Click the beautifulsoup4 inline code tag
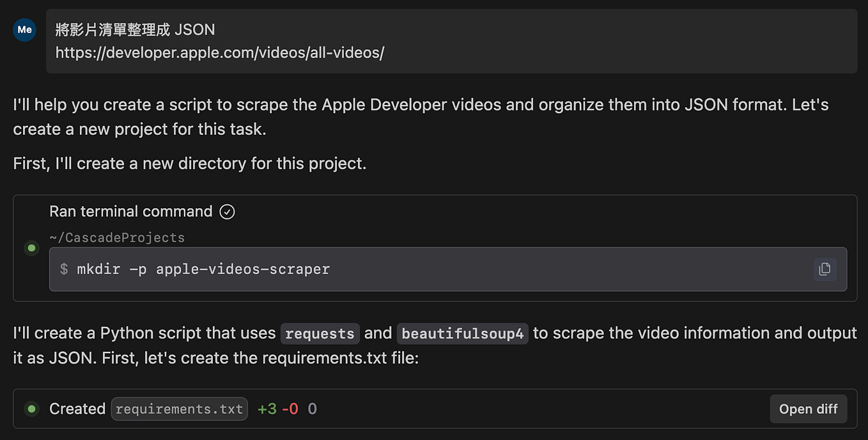 click(462, 333)
